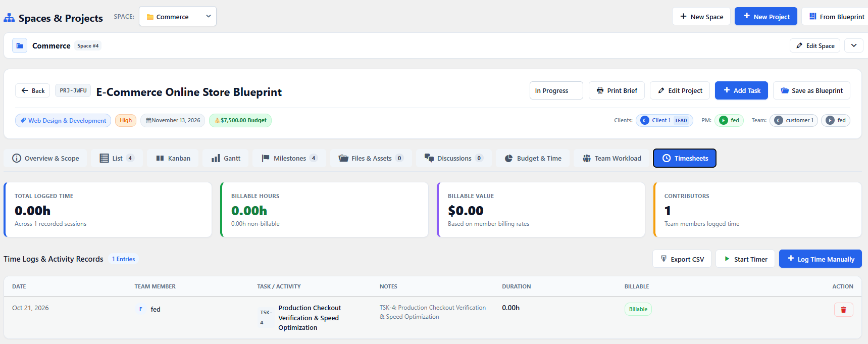Click Log Time Manually button
868x344 pixels.
tap(821, 259)
